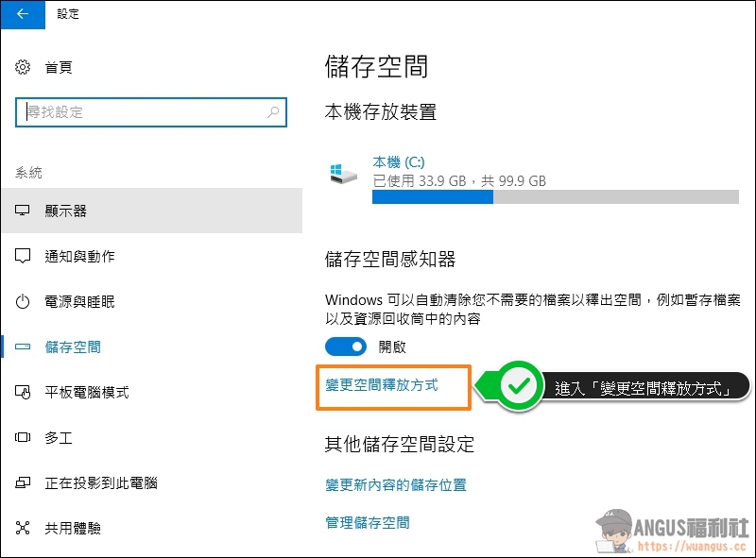Click the shared experiences icon
The width and height of the screenshot is (756, 558).
(24, 529)
